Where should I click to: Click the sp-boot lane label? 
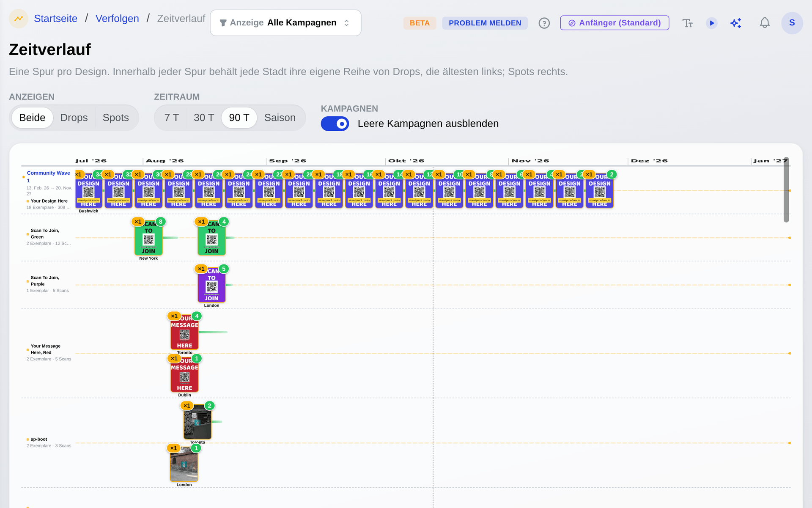click(39, 439)
